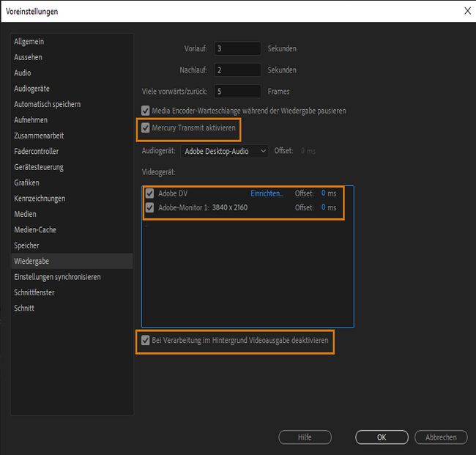The image size is (476, 455).
Task: Click the Adobe-Monitor 1 offset value
Action: pyautogui.click(x=323, y=207)
